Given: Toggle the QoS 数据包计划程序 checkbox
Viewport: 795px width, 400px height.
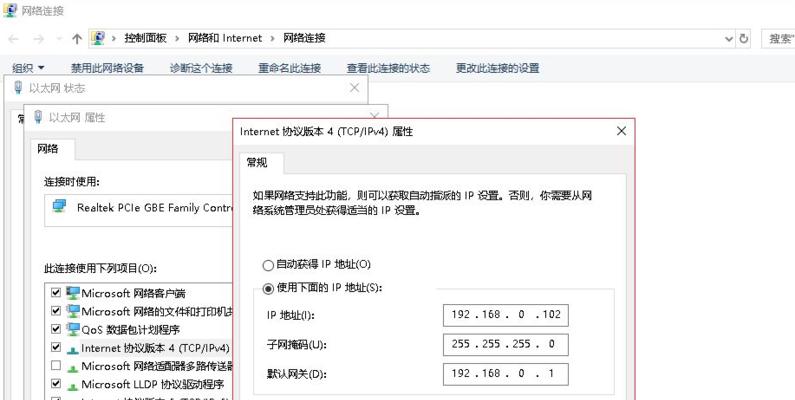Looking at the screenshot, I should pyautogui.click(x=56, y=329).
